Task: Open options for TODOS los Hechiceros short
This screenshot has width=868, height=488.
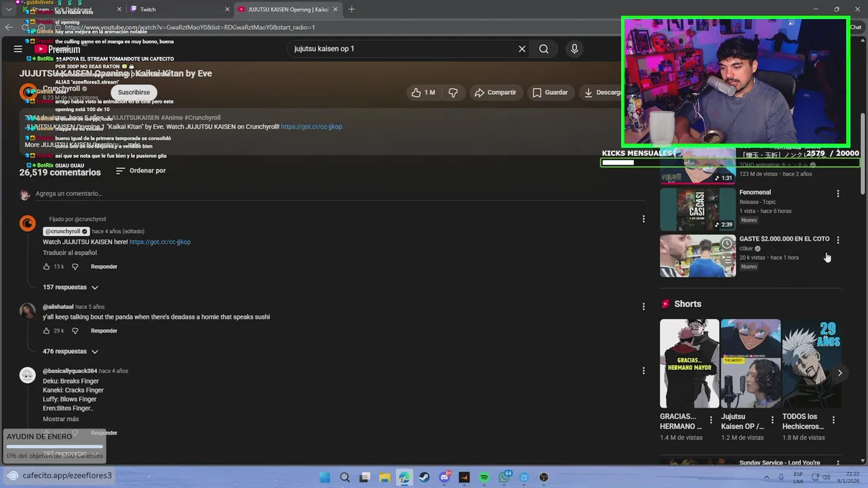Action: pos(833,420)
